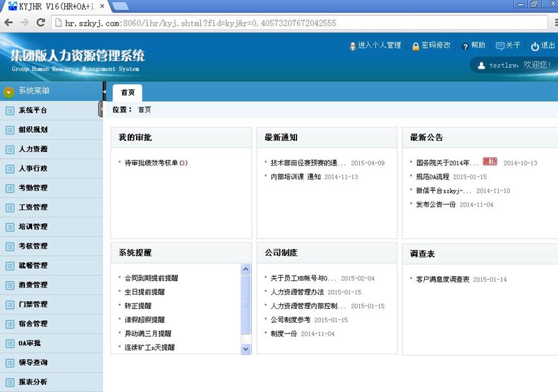558x392 pixels.
Task: Open 人力资源管理办法 policy
Action: coord(297,292)
